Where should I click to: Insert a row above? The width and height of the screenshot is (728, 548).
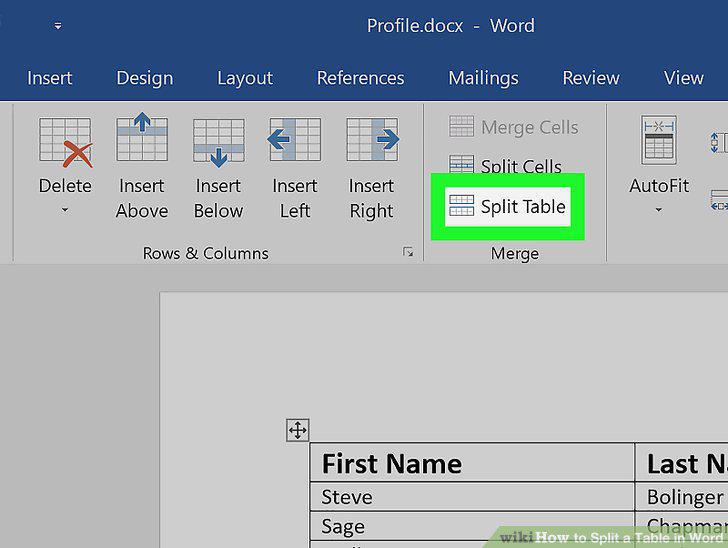coord(142,166)
